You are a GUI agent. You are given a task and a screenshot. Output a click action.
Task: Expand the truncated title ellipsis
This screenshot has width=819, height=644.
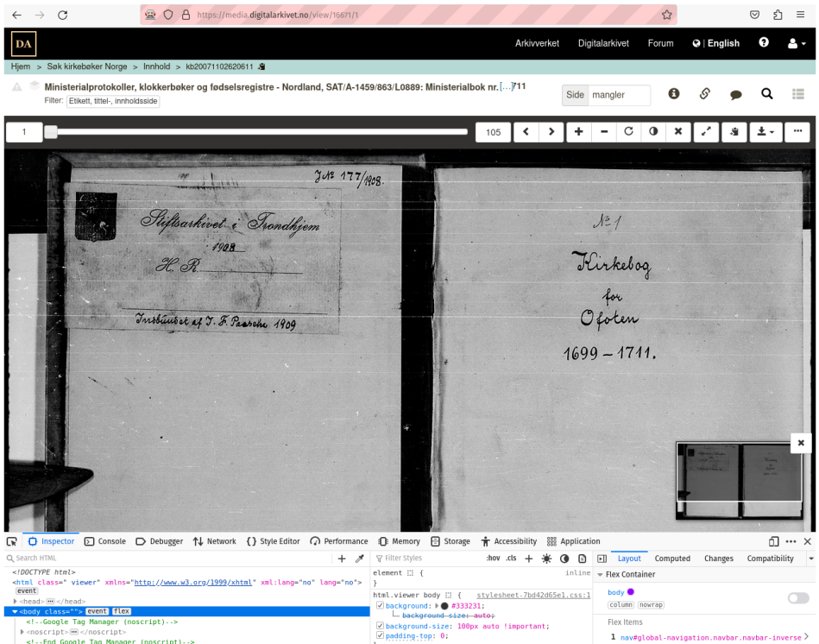[506, 86]
